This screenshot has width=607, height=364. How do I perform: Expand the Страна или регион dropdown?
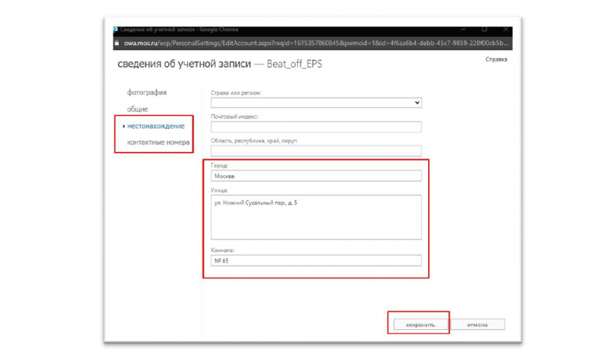coord(316,103)
